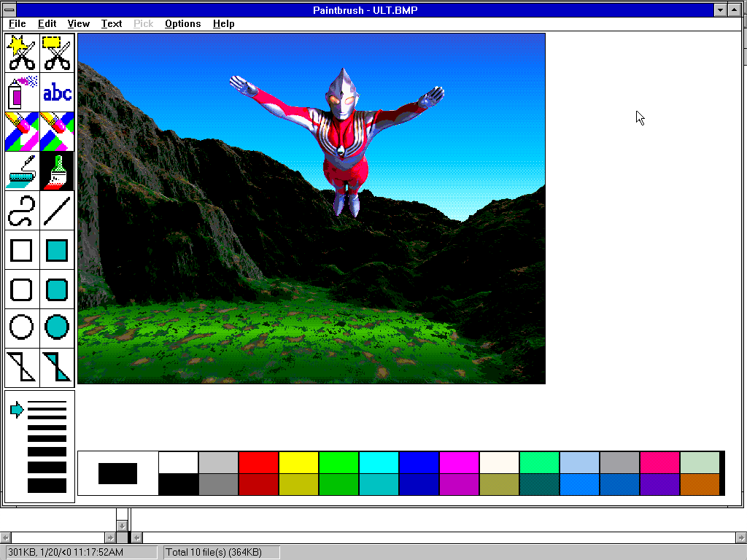The height and width of the screenshot is (560, 747).
Task: Choose the thickest line width at bottom
Action: [x=47, y=486]
